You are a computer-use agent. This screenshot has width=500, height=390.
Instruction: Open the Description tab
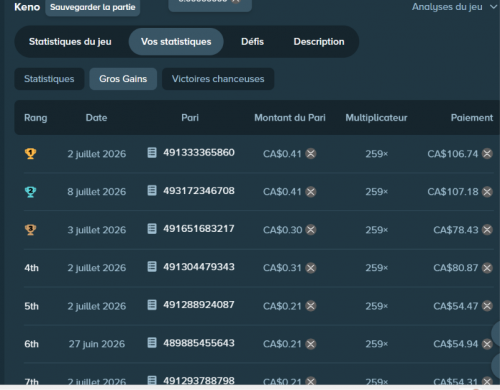point(319,42)
